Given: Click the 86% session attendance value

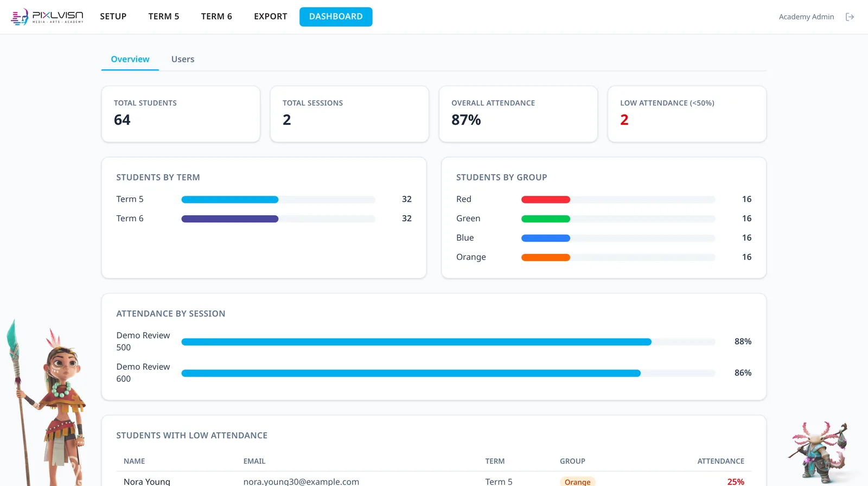Looking at the screenshot, I should (x=743, y=373).
